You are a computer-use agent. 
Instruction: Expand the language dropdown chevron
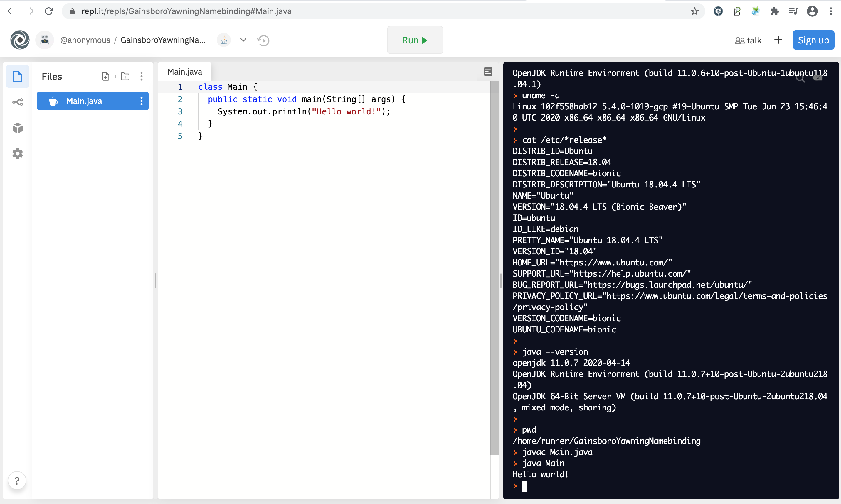(x=243, y=40)
